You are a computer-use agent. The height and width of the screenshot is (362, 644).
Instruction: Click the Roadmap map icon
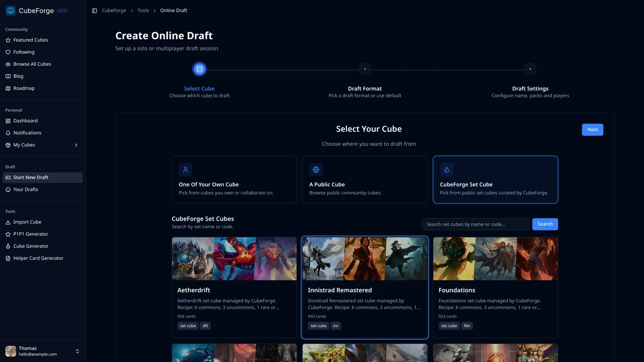tap(8, 88)
